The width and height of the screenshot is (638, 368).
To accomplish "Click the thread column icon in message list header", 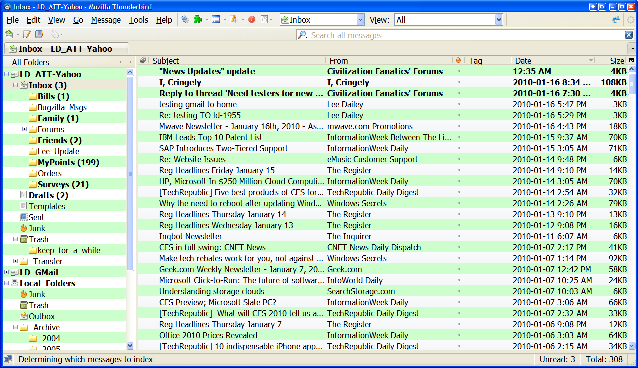I will pyautogui.click(x=143, y=61).
